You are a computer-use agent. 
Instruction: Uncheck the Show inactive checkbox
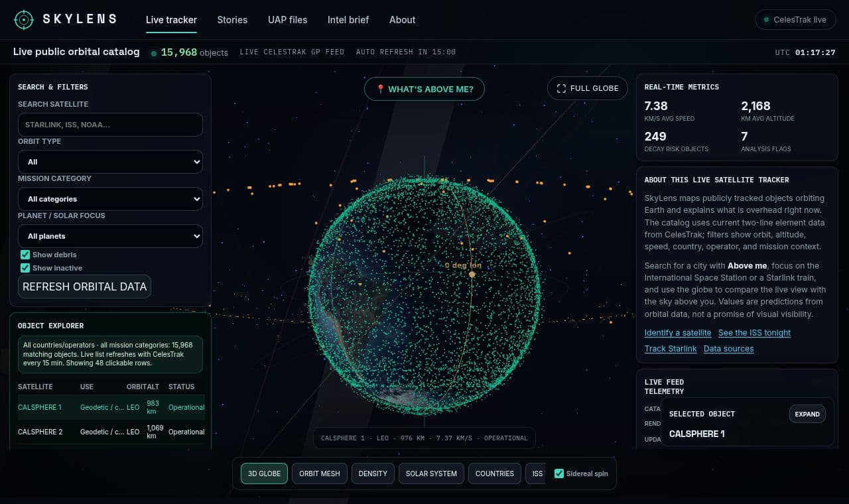(x=25, y=268)
